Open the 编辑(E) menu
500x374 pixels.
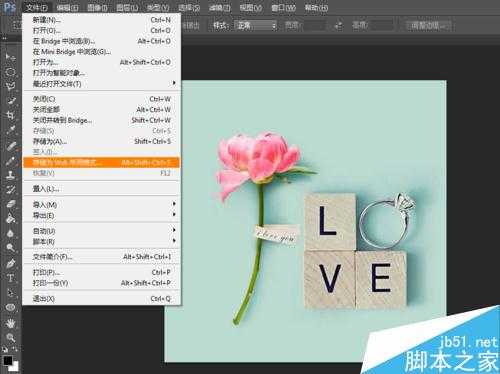pyautogui.click(x=67, y=7)
